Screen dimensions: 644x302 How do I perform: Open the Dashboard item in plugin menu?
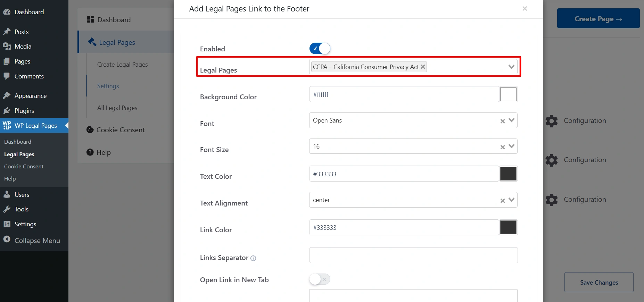[126, 20]
